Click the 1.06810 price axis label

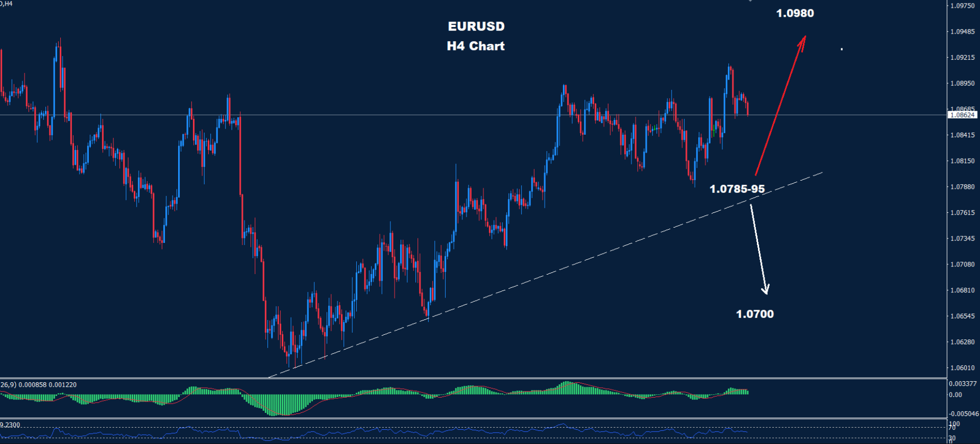[962, 290]
